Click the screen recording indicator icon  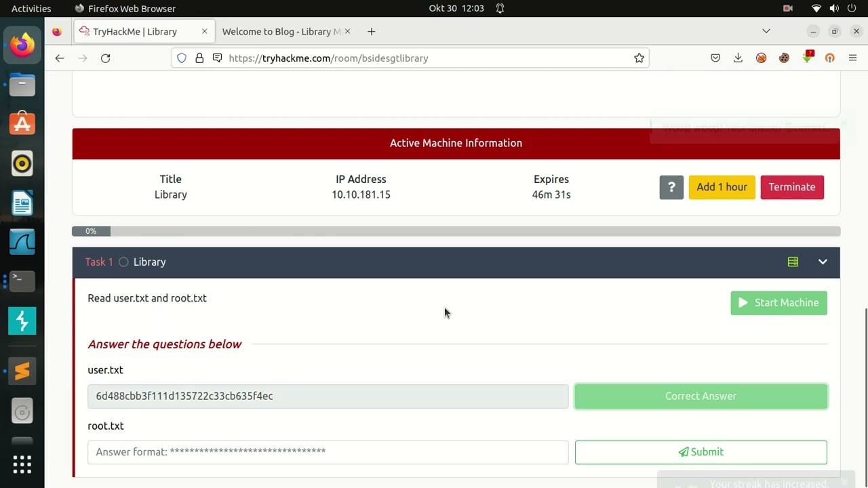coord(788,9)
